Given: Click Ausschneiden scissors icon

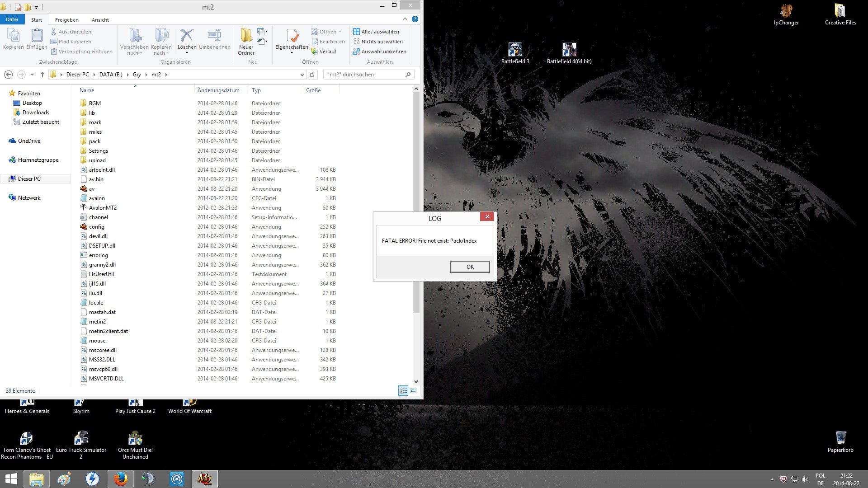Looking at the screenshot, I should pyautogui.click(x=54, y=32).
